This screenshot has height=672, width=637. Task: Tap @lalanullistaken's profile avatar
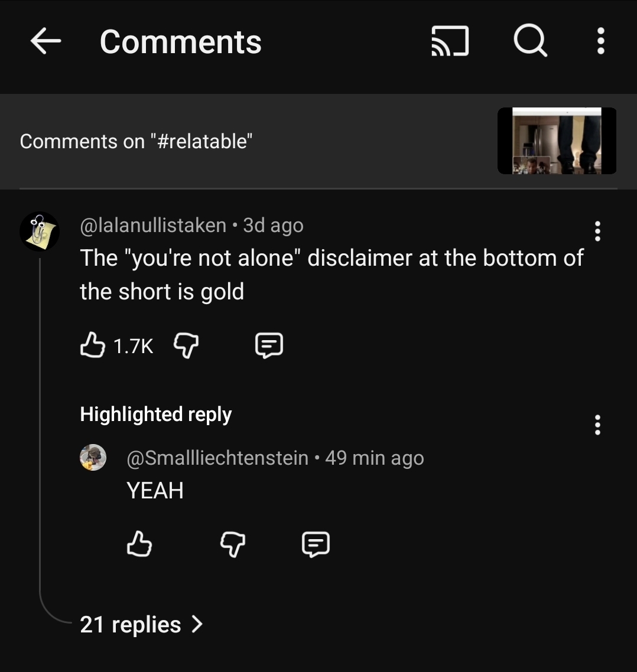(39, 231)
